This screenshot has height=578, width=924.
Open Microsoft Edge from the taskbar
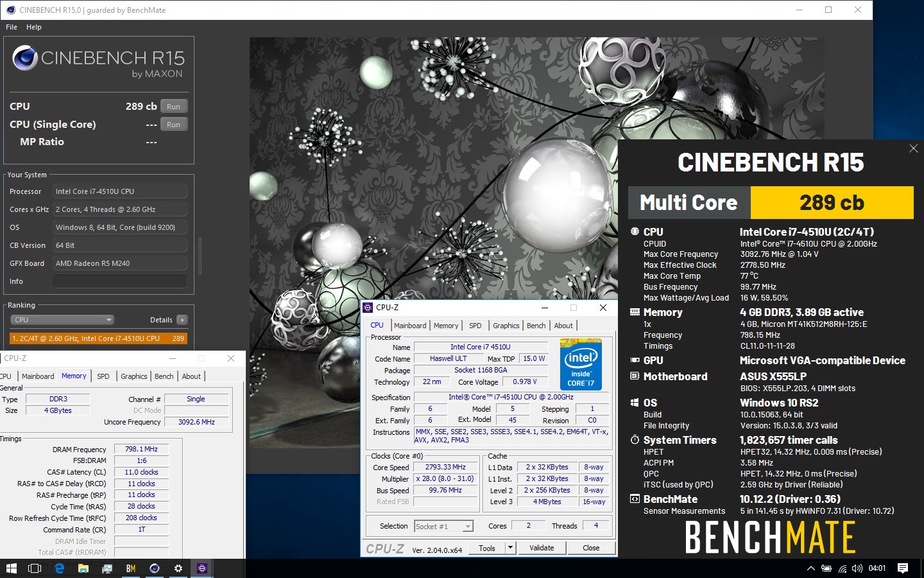point(60,568)
